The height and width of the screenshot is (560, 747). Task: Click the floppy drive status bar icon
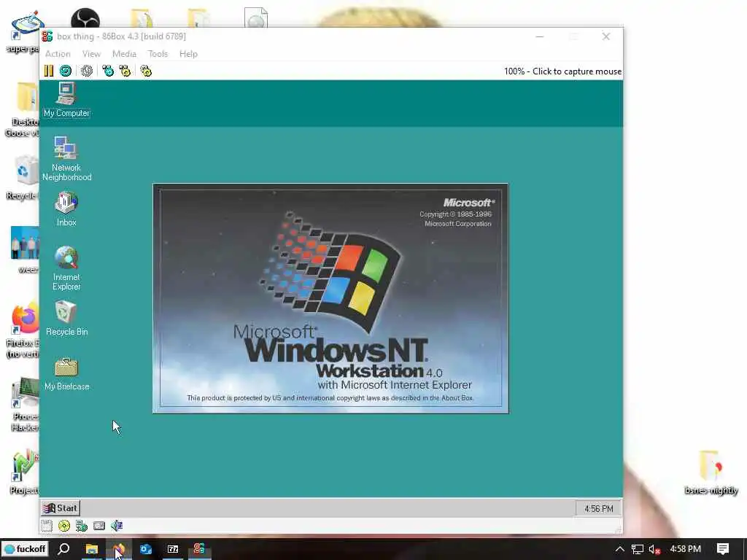(46, 526)
